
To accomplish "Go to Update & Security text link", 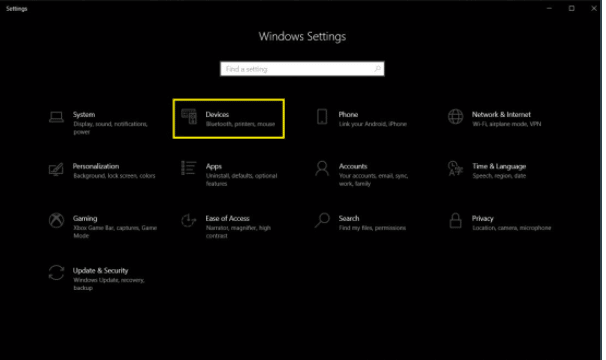I will 100,271.
